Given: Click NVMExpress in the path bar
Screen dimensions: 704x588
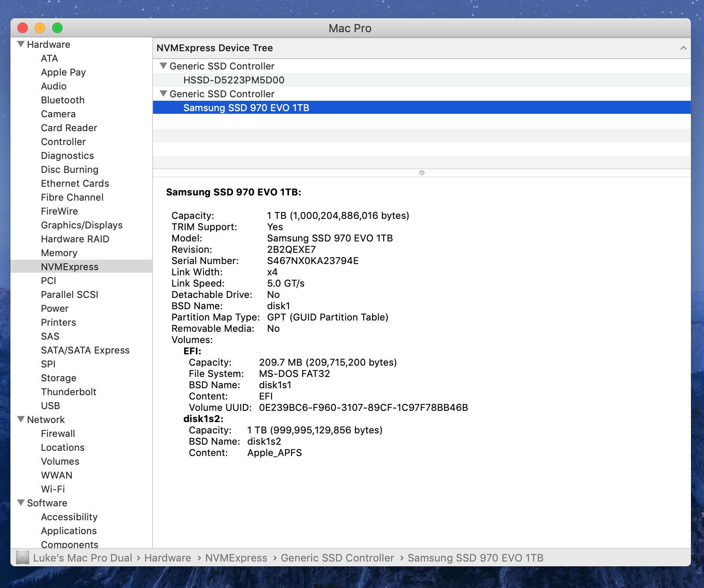Looking at the screenshot, I should pos(236,558).
